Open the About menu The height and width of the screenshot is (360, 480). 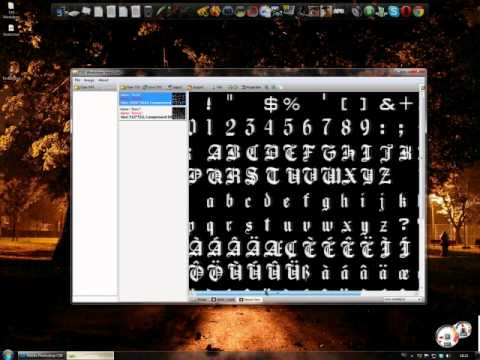104,80
